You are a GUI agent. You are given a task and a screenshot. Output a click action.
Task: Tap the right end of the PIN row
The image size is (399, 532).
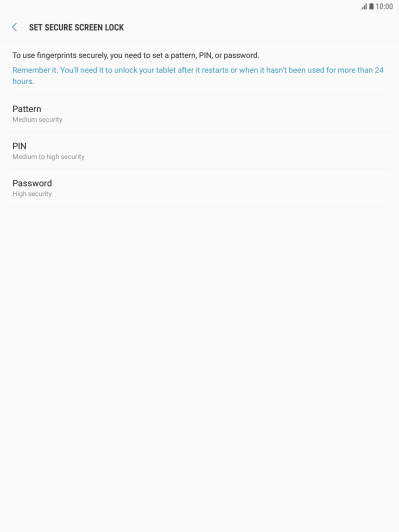[373, 150]
